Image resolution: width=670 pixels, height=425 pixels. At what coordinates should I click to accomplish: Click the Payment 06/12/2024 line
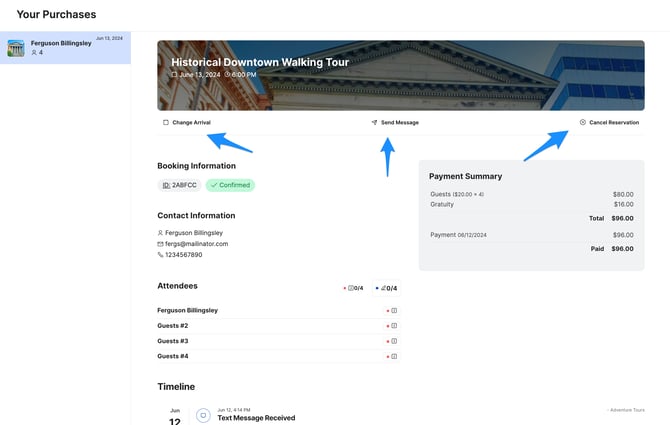click(x=532, y=235)
